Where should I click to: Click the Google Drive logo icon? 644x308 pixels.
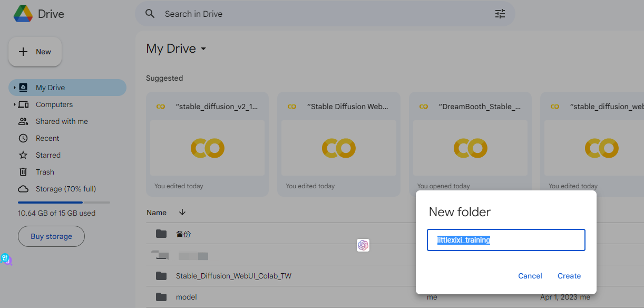[23, 14]
